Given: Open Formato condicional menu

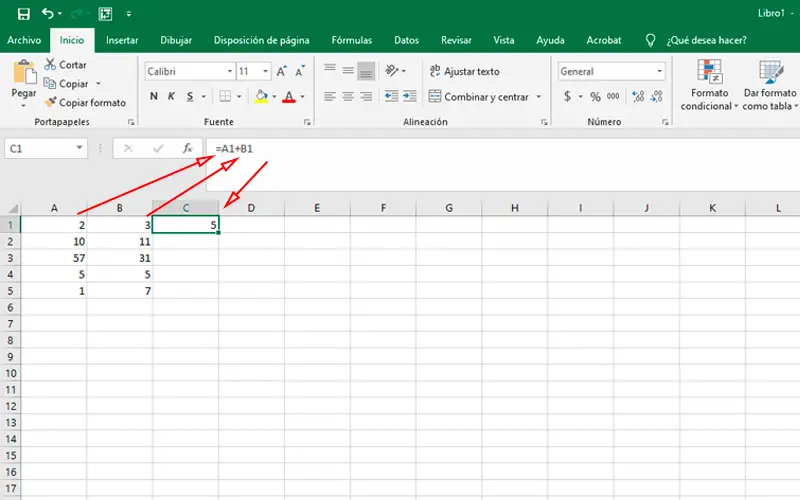Looking at the screenshot, I should click(x=709, y=85).
